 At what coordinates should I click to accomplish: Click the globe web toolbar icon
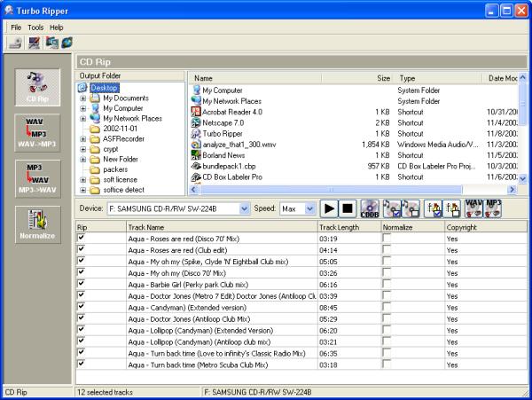(67, 43)
